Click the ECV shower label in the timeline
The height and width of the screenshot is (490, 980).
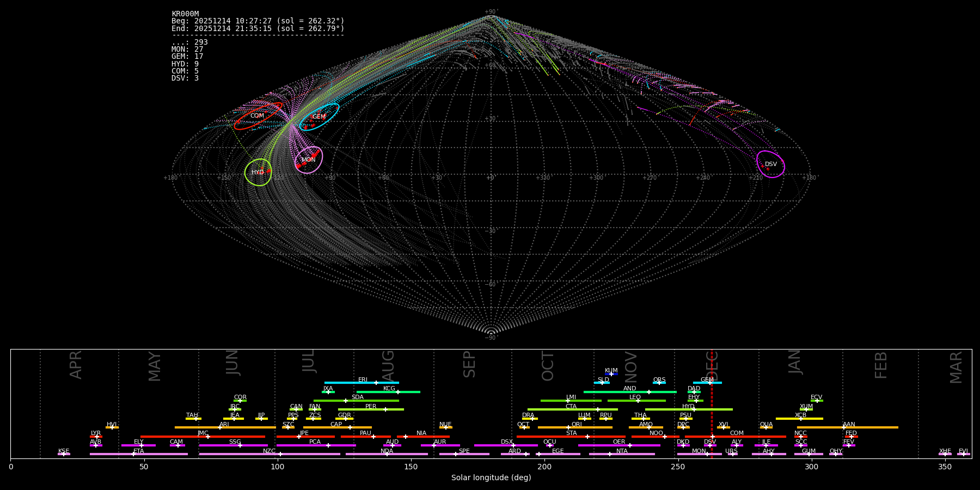coord(816,397)
